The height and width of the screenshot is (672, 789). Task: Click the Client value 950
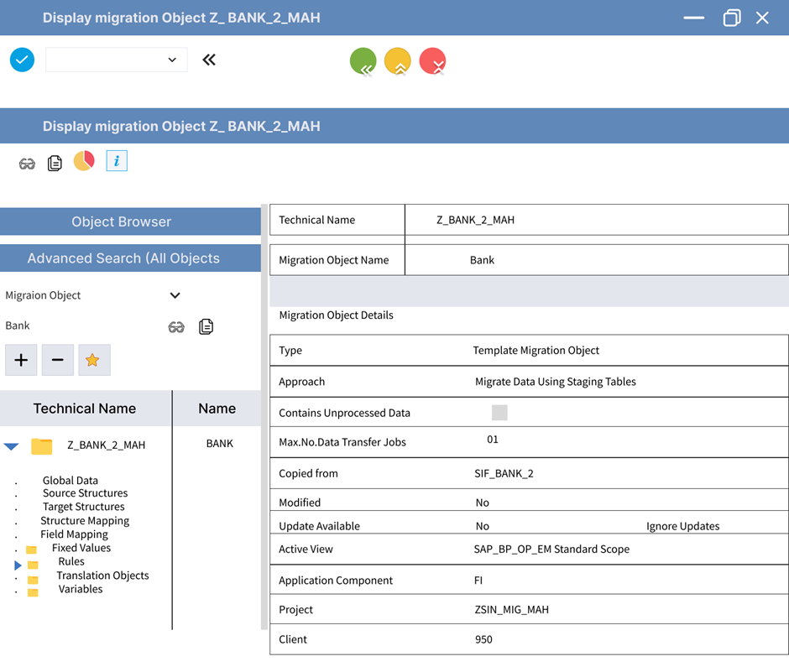click(483, 639)
